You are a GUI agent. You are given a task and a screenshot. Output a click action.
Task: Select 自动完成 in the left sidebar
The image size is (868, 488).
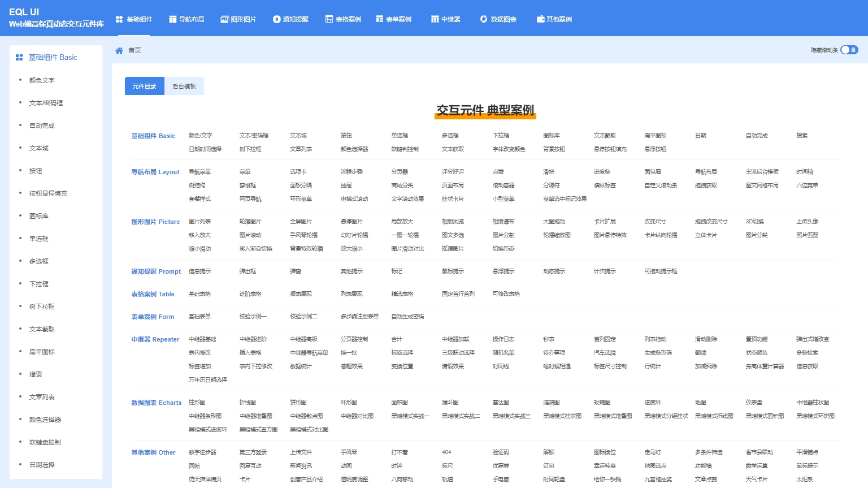coord(42,126)
